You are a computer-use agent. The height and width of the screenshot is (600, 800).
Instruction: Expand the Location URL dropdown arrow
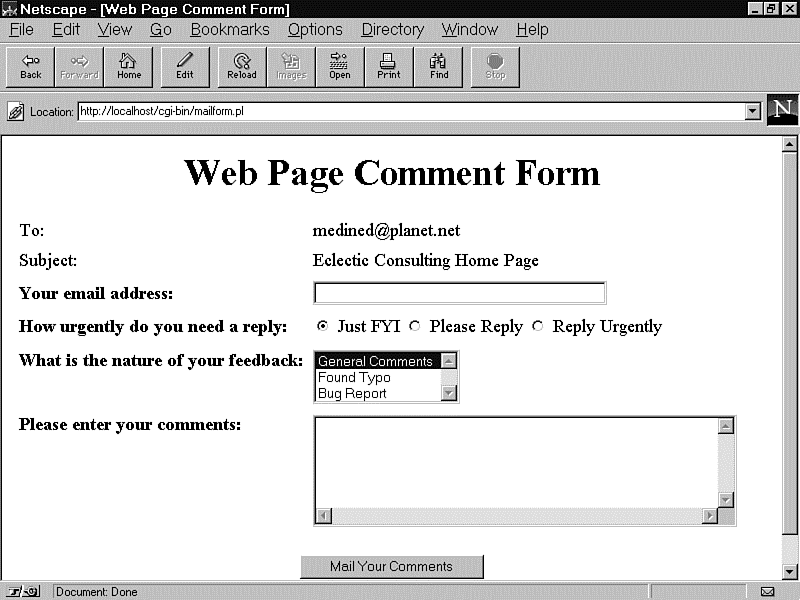[x=753, y=111]
